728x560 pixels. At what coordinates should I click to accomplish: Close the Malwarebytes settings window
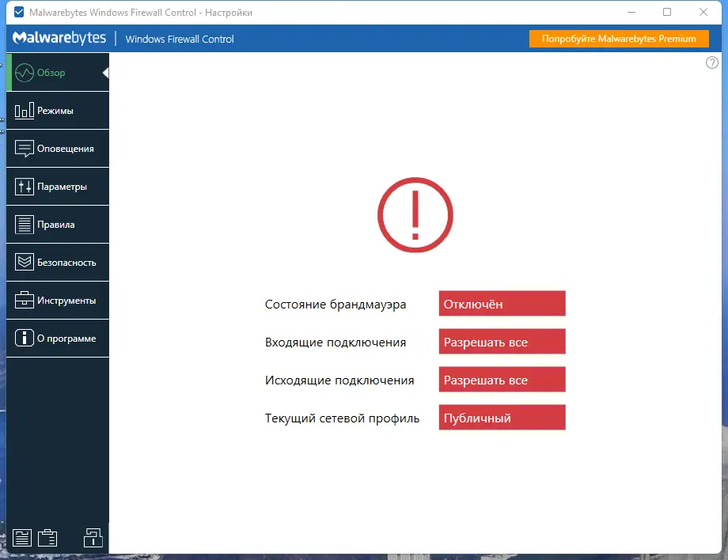[x=703, y=12]
